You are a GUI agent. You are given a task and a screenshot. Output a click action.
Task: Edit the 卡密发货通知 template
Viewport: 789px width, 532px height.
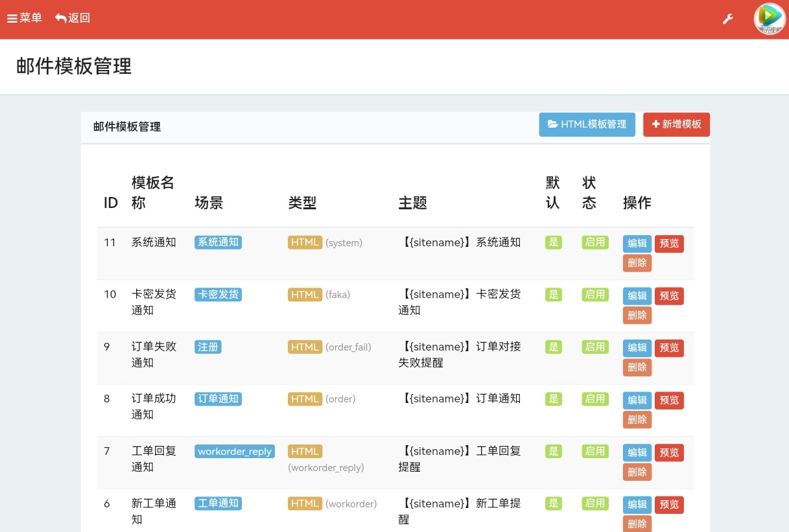(x=637, y=296)
